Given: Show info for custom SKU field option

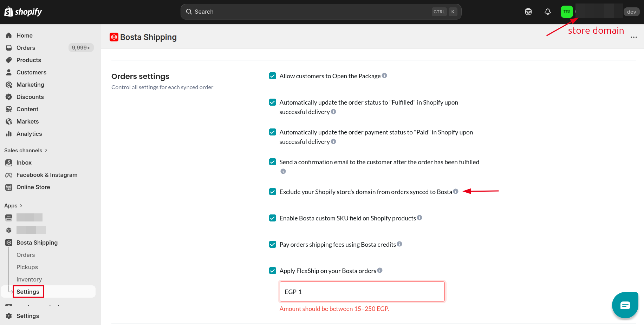Looking at the screenshot, I should pos(419,218).
